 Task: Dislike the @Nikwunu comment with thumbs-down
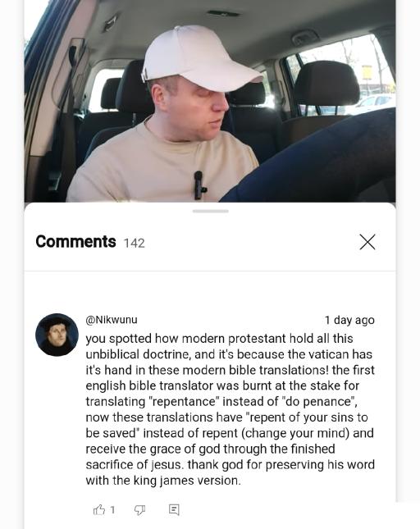(139, 510)
